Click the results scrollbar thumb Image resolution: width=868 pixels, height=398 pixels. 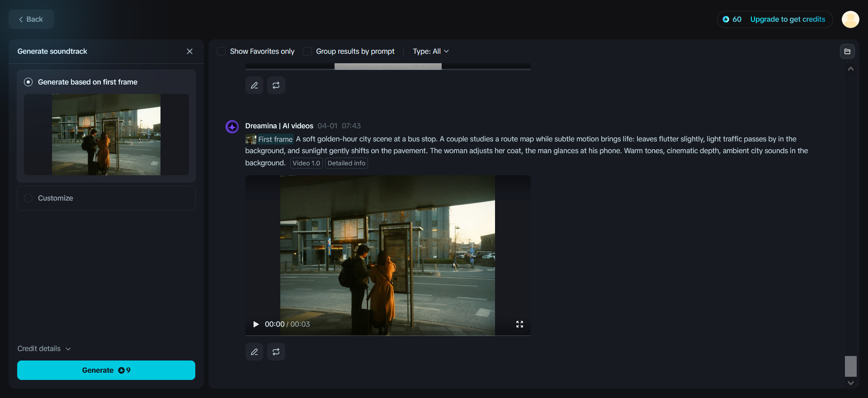click(x=851, y=366)
